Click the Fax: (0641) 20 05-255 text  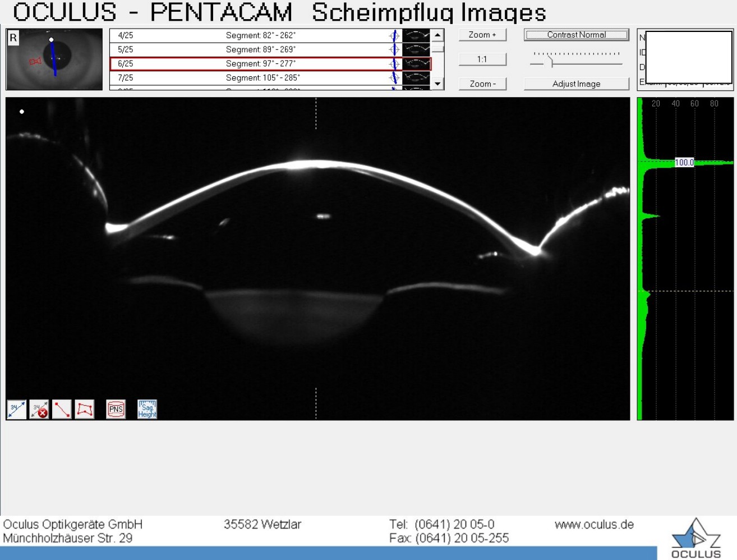(x=449, y=539)
